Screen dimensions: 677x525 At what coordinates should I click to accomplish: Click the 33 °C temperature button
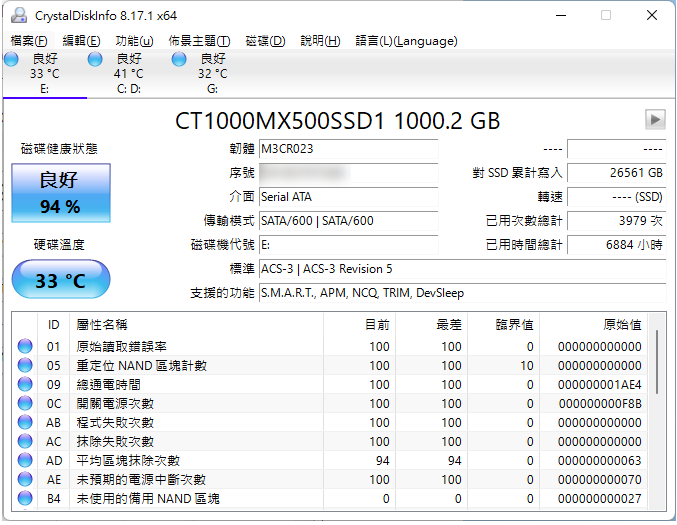61,279
